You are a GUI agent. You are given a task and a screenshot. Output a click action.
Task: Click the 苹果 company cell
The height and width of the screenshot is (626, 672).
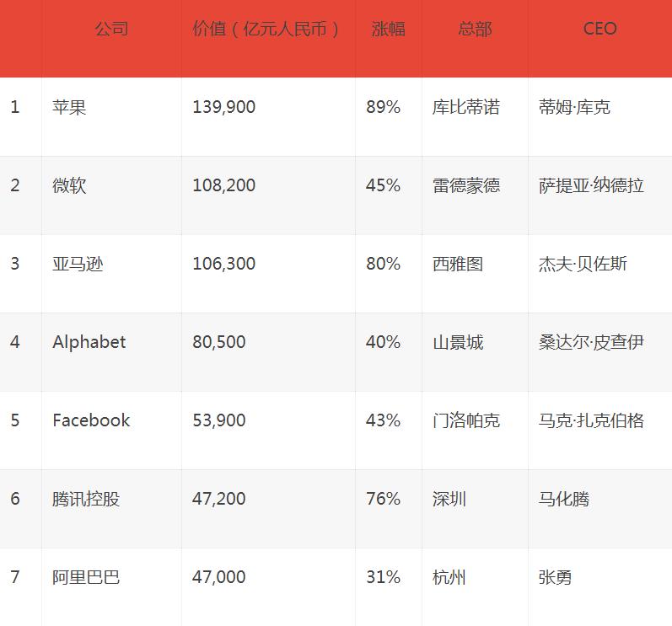coord(69,108)
